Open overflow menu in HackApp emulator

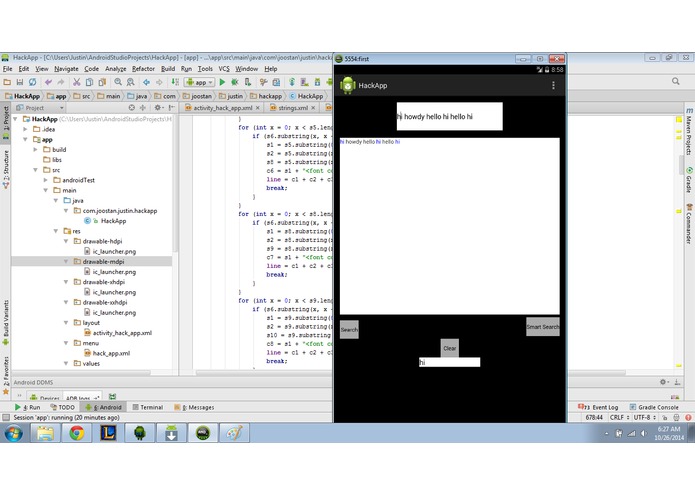(x=553, y=86)
